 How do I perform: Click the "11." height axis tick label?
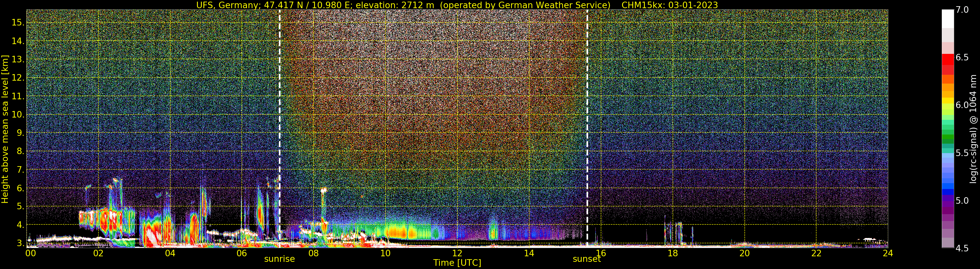18,96
